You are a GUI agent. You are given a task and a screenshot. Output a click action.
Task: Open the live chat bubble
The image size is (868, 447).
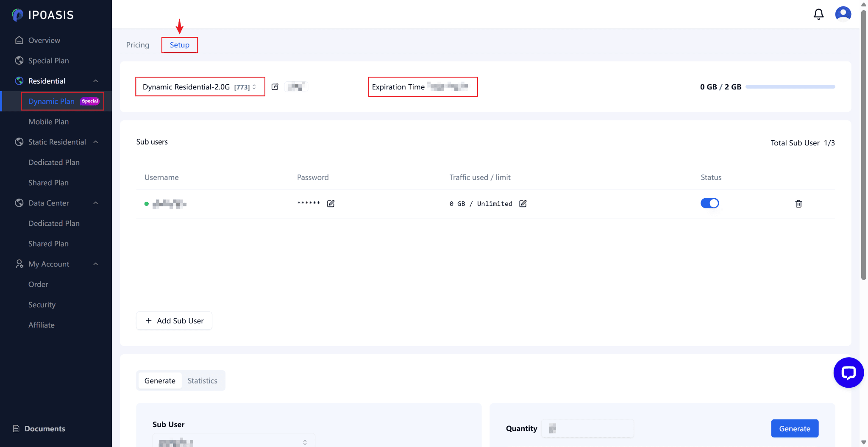[848, 372]
